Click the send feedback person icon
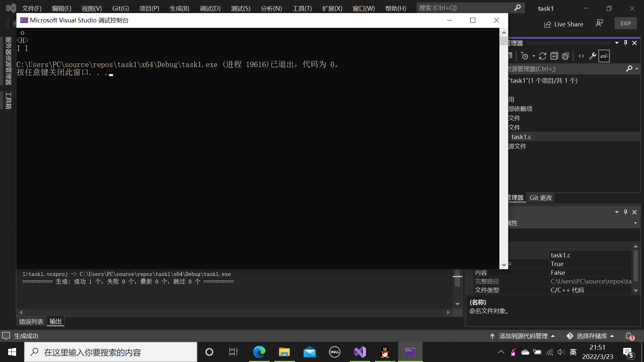Image resolution: width=644 pixels, height=362 pixels. [x=599, y=23]
